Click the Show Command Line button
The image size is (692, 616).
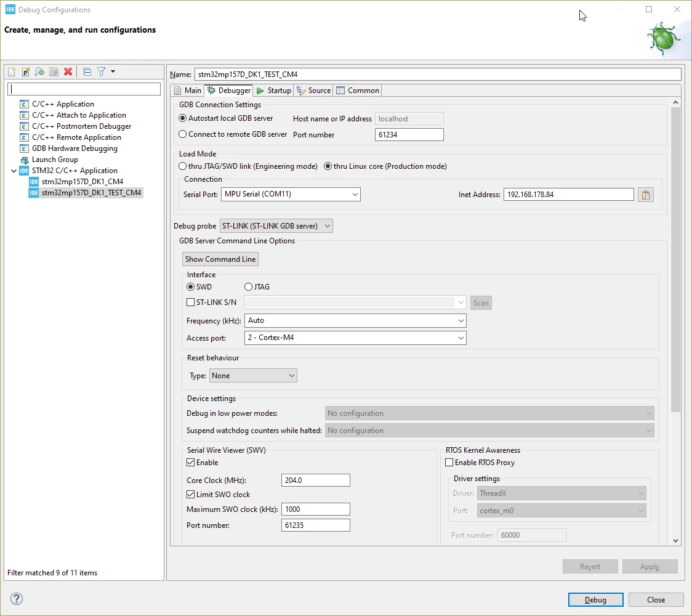click(x=220, y=259)
